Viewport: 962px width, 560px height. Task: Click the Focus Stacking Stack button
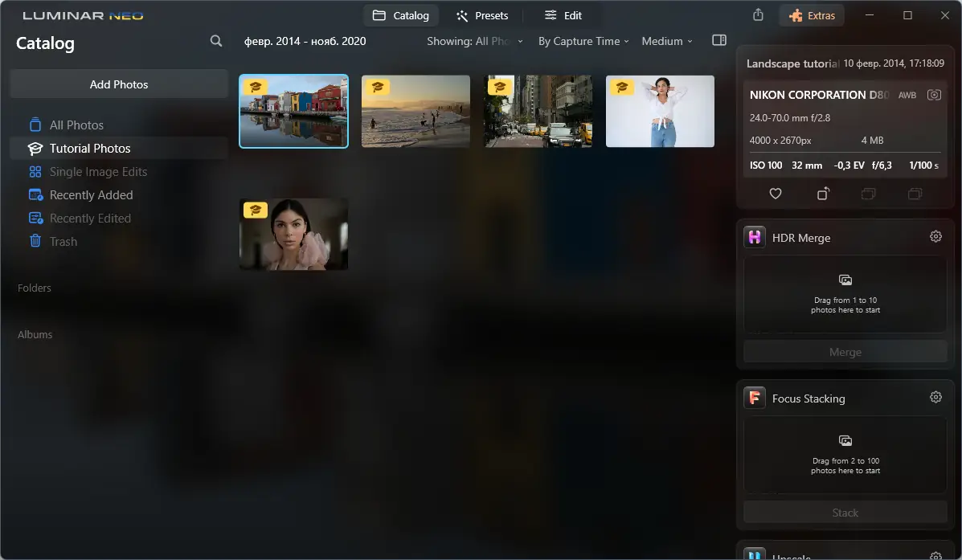[x=845, y=513]
